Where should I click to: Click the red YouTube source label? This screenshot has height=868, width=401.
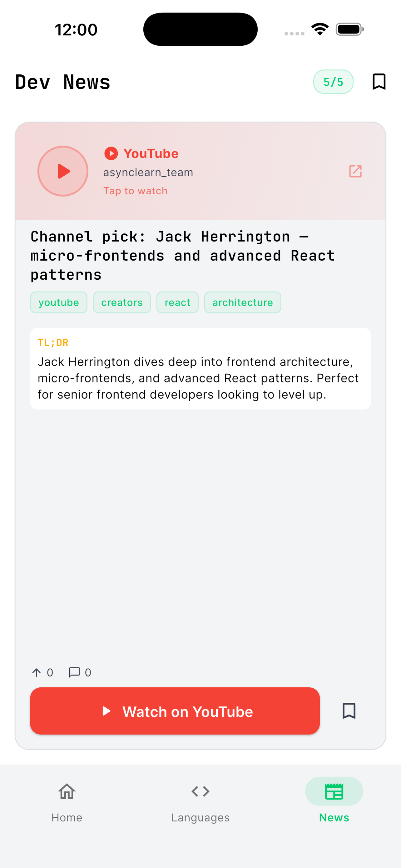pyautogui.click(x=151, y=154)
